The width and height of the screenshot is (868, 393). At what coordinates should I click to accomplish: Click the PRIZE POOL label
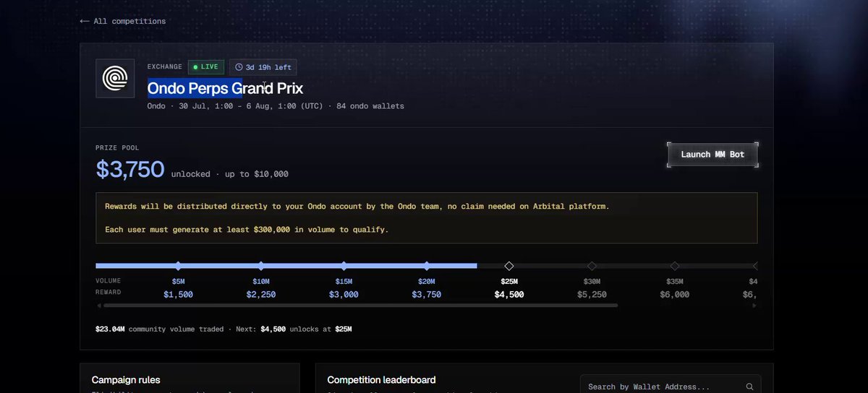click(x=117, y=147)
